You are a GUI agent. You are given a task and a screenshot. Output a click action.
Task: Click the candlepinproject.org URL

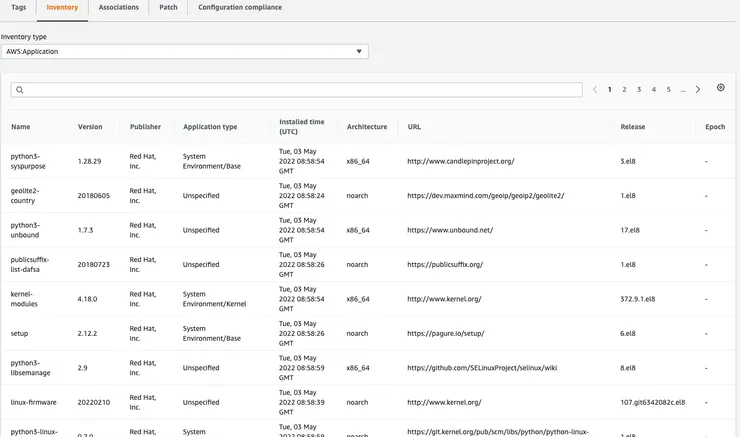(461, 161)
